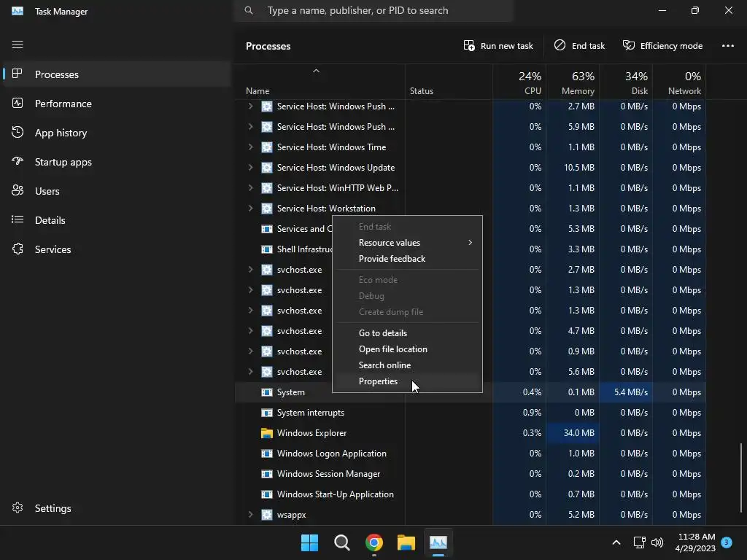
Task: Show hidden system tray icons
Action: (616, 542)
